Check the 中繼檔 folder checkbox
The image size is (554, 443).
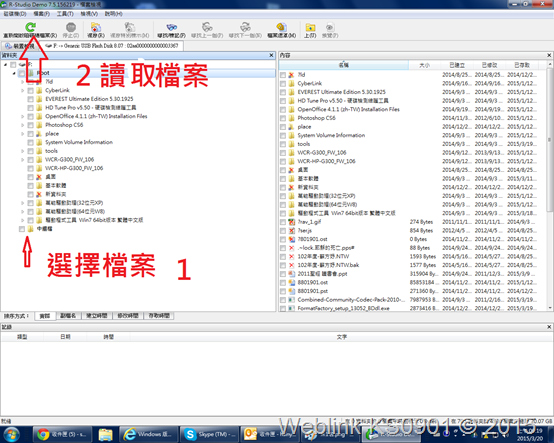tap(22, 229)
